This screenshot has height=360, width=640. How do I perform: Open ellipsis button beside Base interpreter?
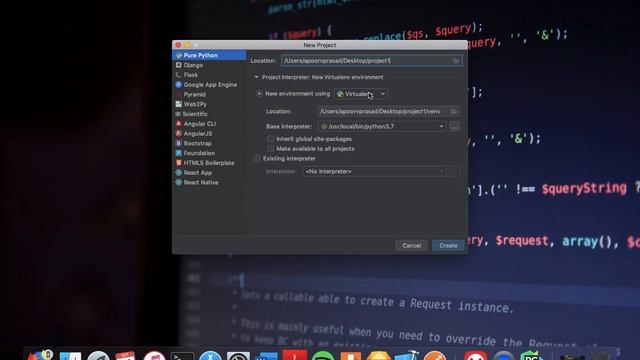pyautogui.click(x=455, y=127)
